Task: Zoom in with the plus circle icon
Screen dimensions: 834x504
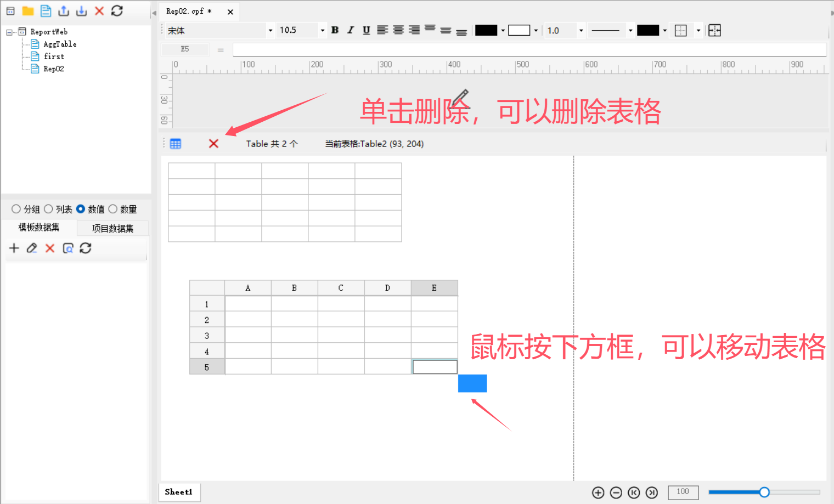Action: [x=598, y=492]
